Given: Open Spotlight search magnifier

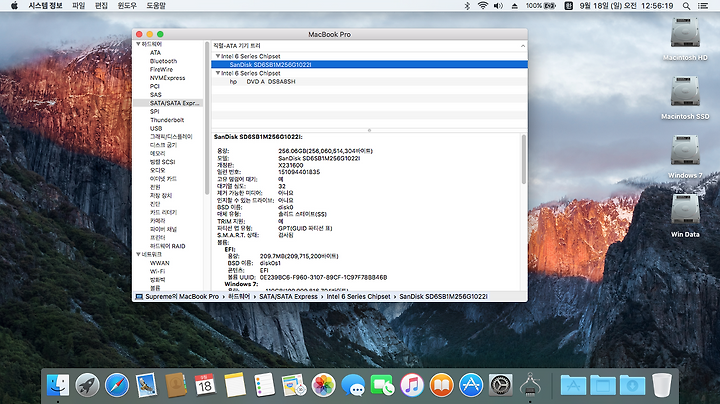Looking at the screenshot, I should 686,6.
